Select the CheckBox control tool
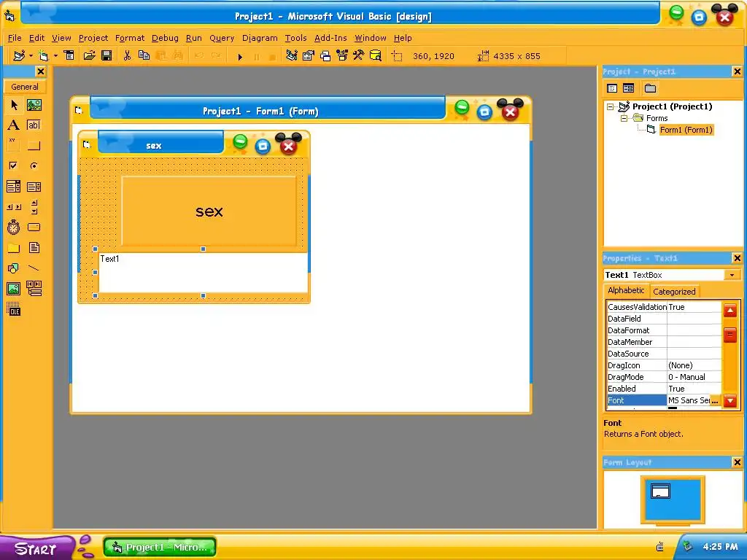The width and height of the screenshot is (747, 560). click(14, 166)
